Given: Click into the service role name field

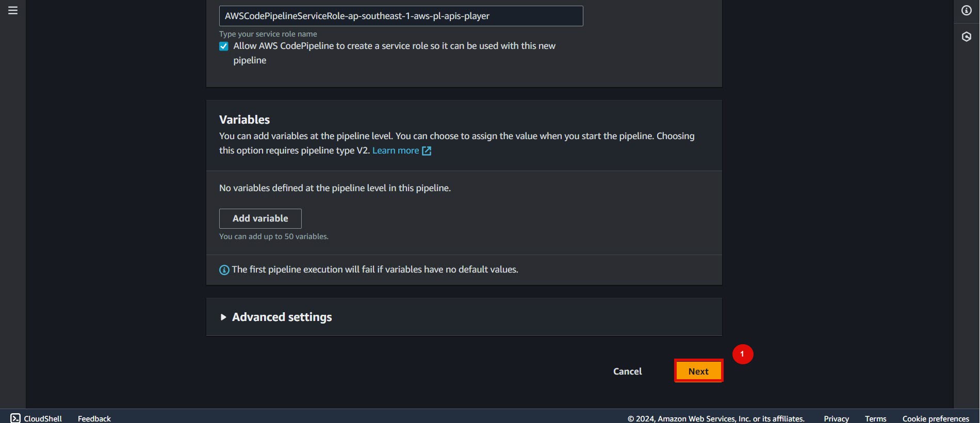Looking at the screenshot, I should click(401, 16).
